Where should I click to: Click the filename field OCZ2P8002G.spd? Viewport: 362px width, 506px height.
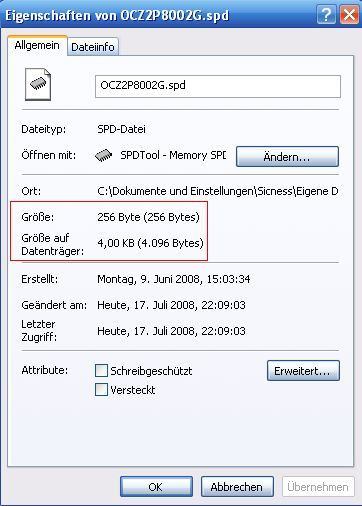point(218,86)
